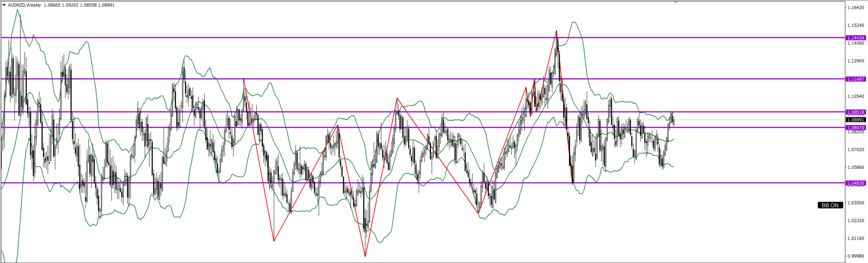Click the 1.02320 tick on price axis
The height and width of the screenshot is (263, 868).
[856, 220]
